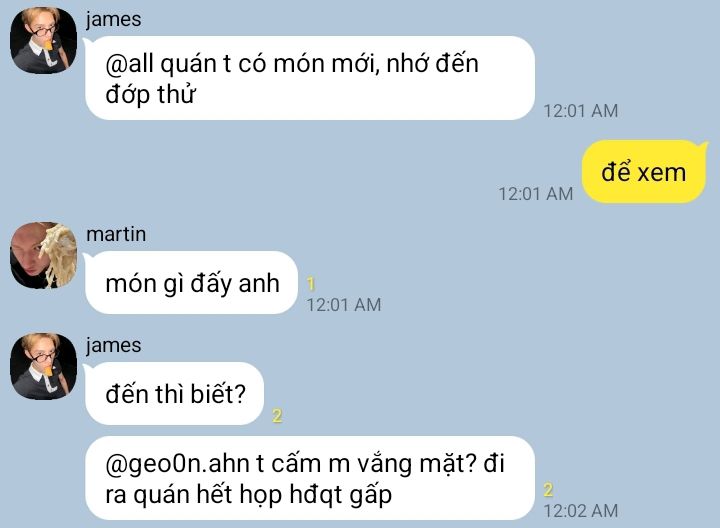Open james's avatar on the first message

tap(44, 40)
